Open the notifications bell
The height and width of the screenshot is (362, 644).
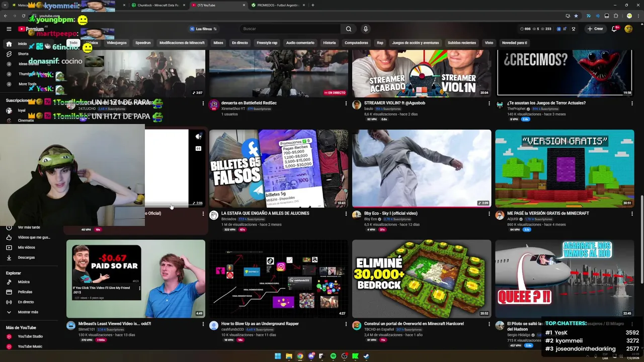click(x=614, y=29)
